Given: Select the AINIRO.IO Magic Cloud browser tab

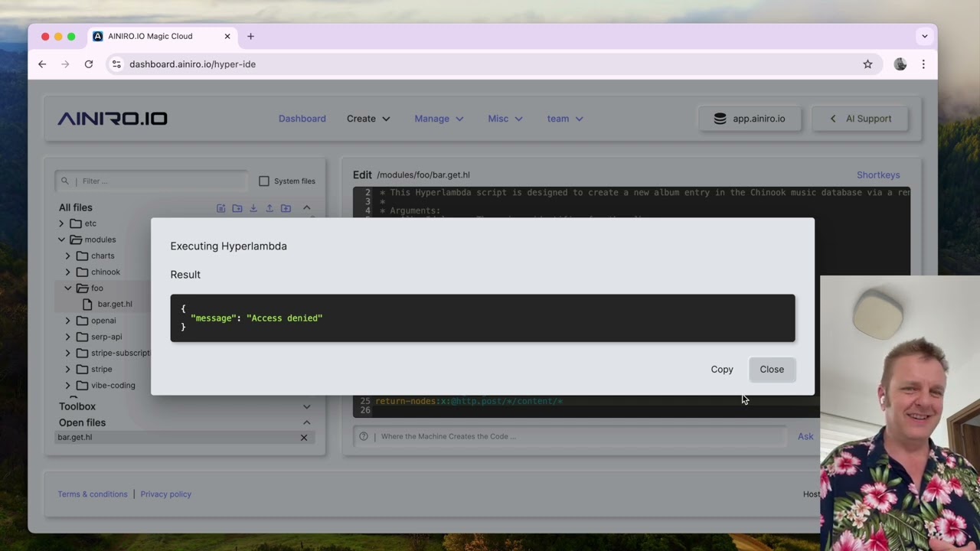Looking at the screenshot, I should 162,36.
